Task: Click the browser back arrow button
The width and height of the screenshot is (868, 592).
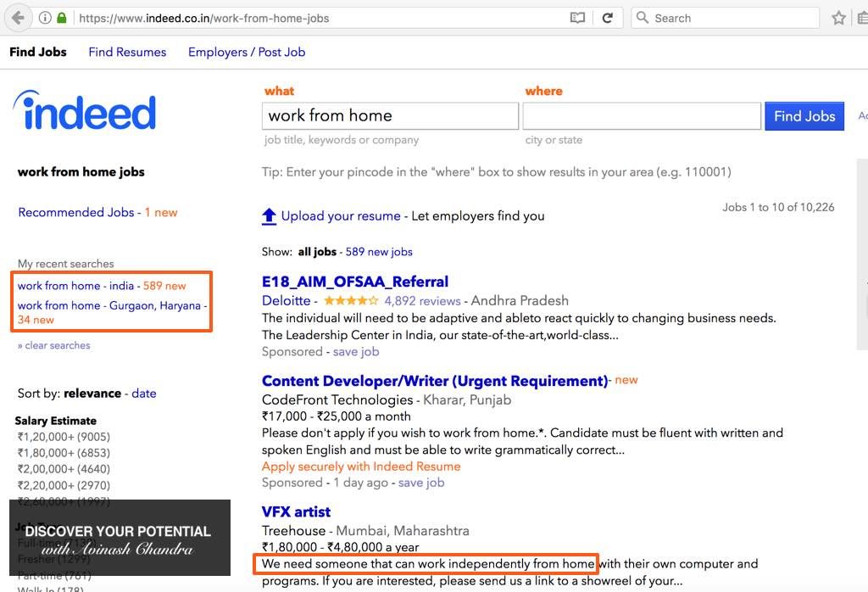Action: pos(19,18)
